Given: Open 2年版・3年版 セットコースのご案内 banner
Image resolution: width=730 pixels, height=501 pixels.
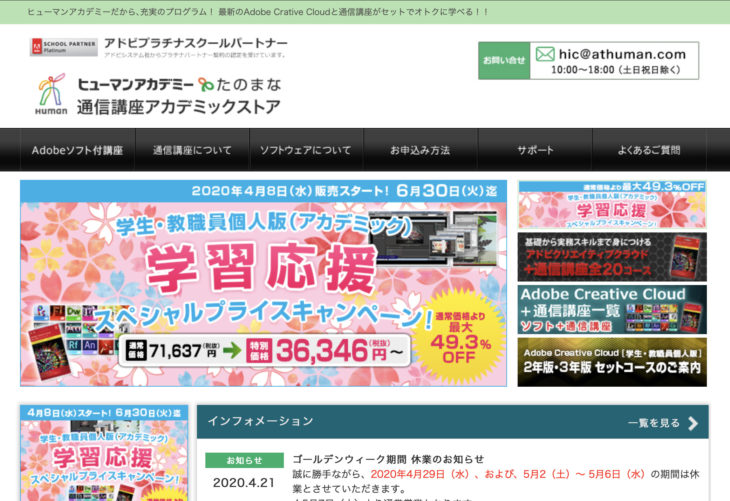Looking at the screenshot, I should [612, 362].
